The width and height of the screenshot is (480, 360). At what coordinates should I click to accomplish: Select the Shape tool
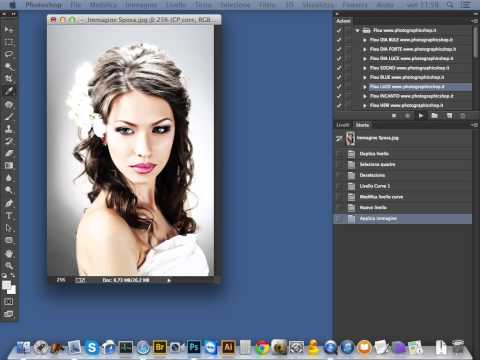click(9, 240)
